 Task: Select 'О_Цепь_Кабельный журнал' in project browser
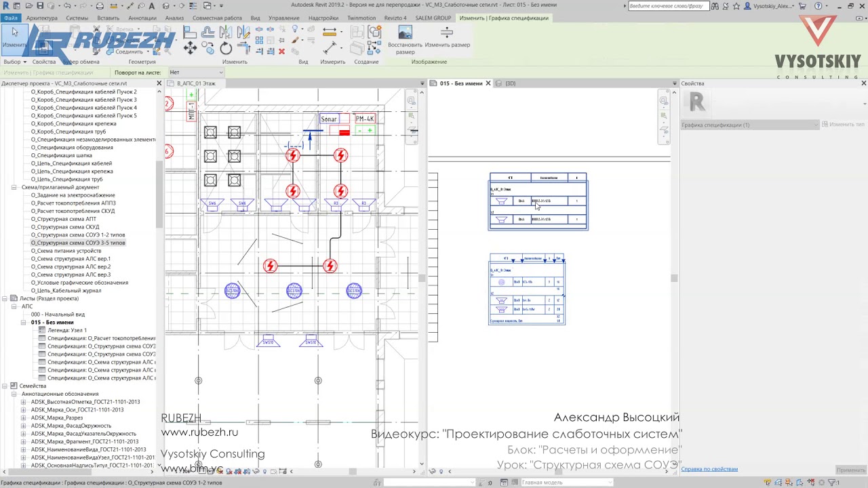point(66,291)
